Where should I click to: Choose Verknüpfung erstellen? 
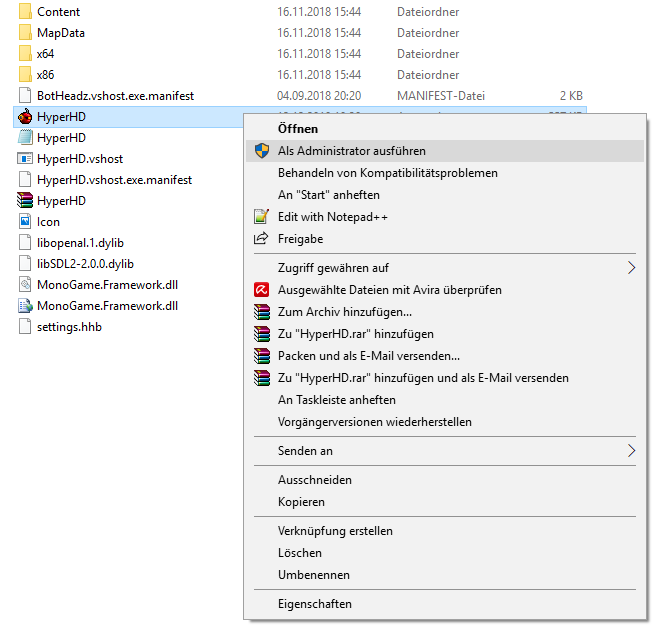click(445, 531)
